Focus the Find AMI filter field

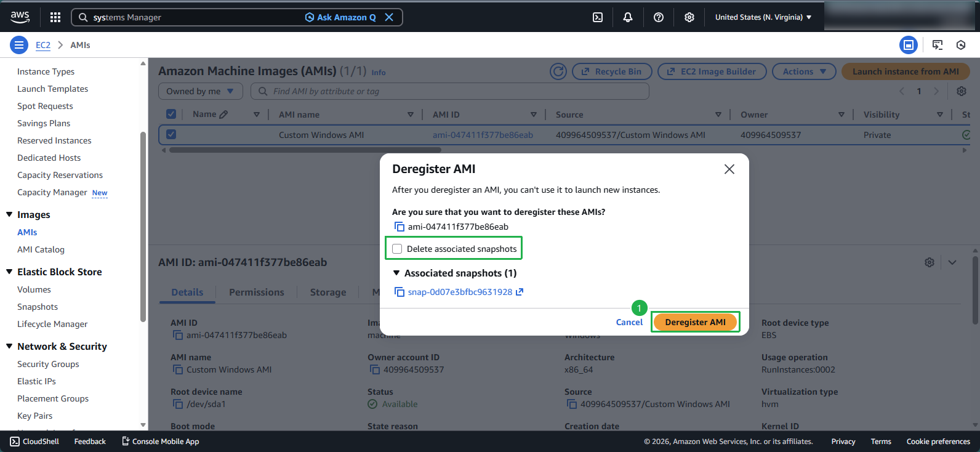[x=450, y=91]
